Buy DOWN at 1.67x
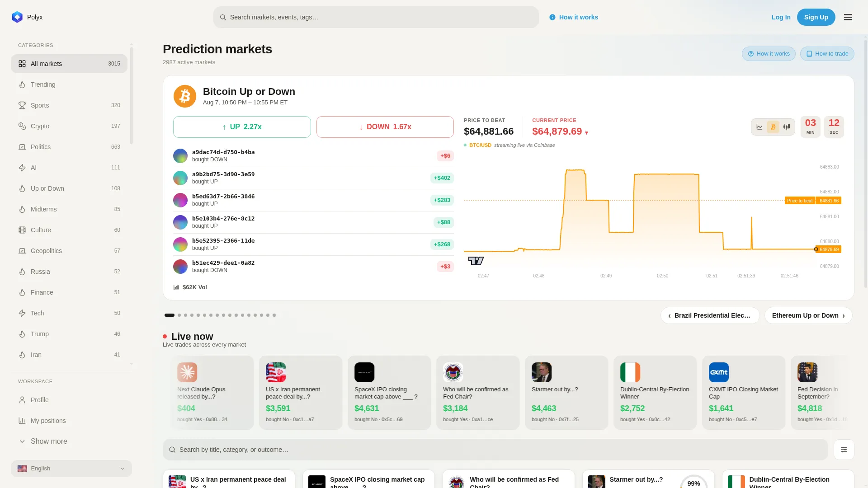 click(385, 127)
